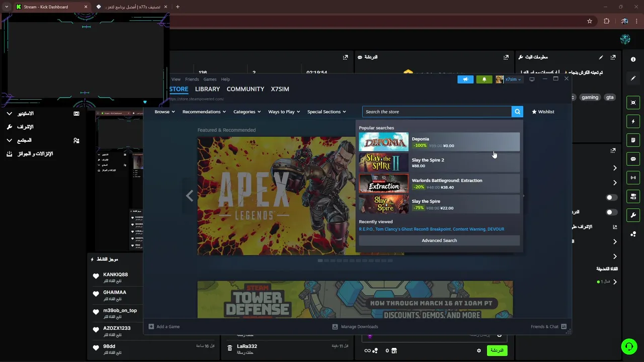The width and height of the screenshot is (644, 362).
Task: Select Deponia from popular searches
Action: (439, 142)
